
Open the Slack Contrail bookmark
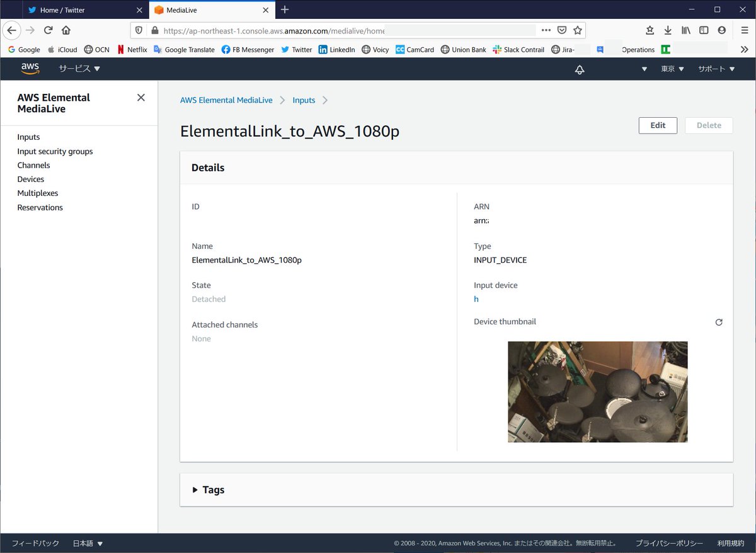coord(519,50)
